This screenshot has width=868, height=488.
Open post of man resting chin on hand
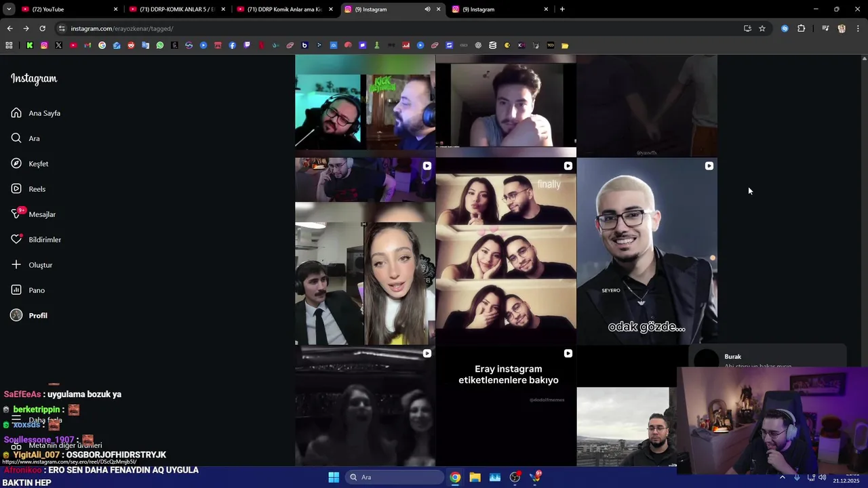[506, 105]
